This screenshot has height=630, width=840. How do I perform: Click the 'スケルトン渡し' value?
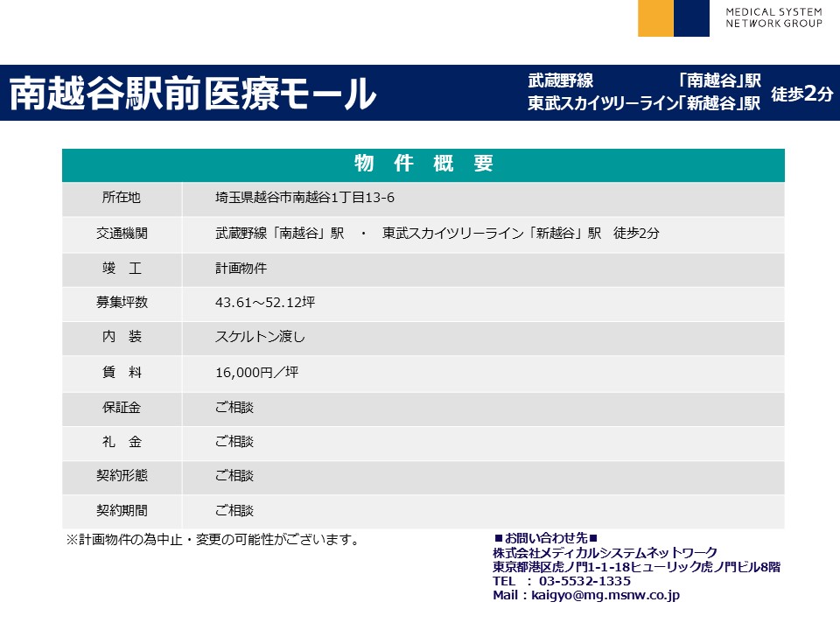(260, 336)
